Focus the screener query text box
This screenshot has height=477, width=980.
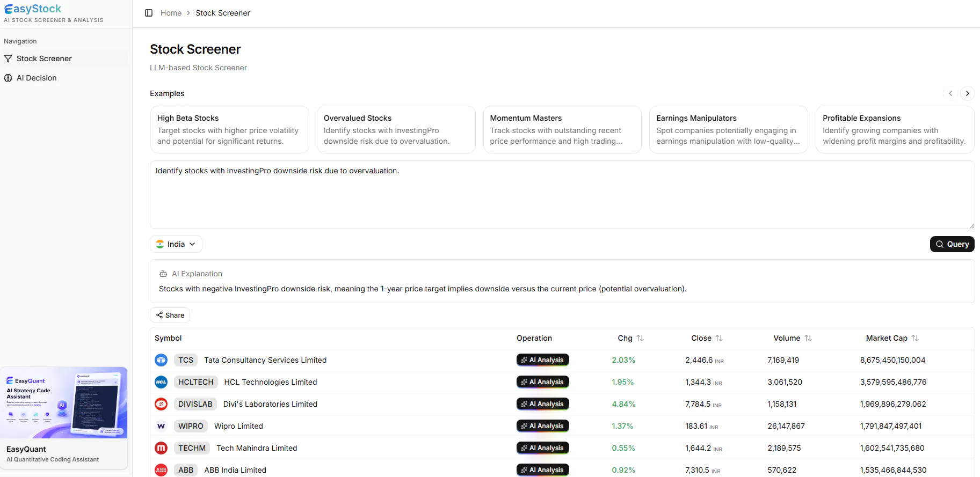[x=562, y=195]
